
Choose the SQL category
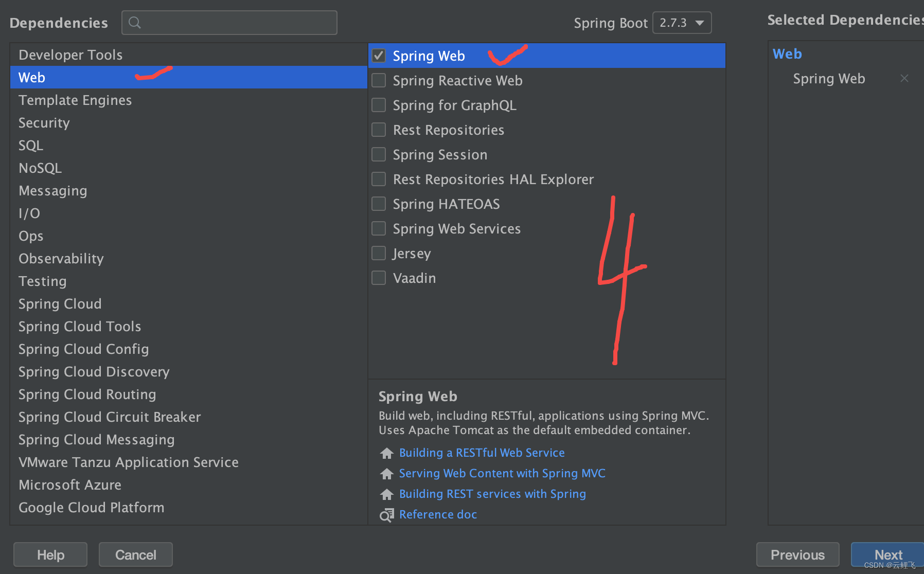pyautogui.click(x=188, y=145)
